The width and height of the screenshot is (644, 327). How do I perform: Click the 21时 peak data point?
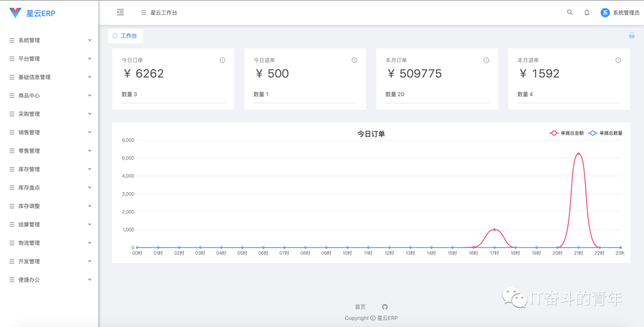coord(578,154)
